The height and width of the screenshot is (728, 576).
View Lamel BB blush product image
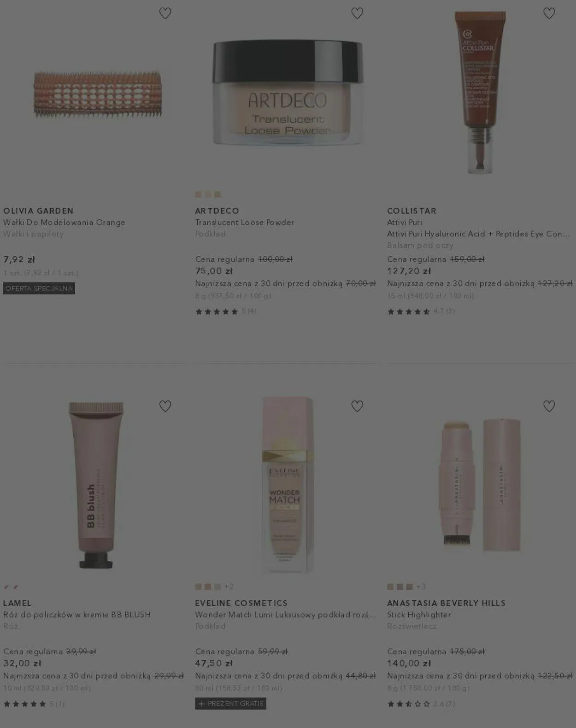pyautogui.click(x=96, y=485)
